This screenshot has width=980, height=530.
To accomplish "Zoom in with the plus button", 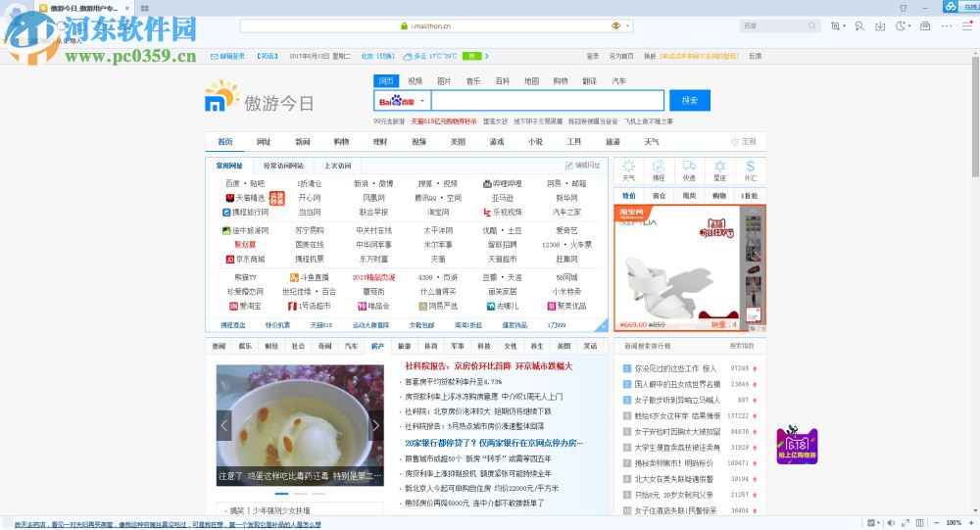I will pyautogui.click(x=971, y=522).
